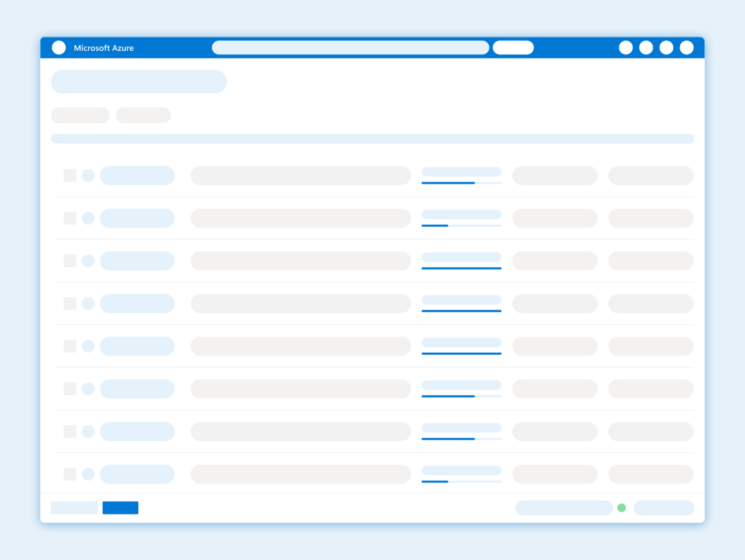Open the last circle icon in header bar
The image size is (745, 560).
click(x=686, y=47)
